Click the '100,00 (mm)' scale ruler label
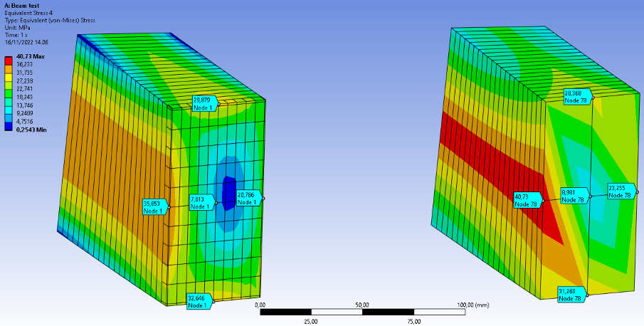The width and height of the screenshot is (644, 326). tap(473, 305)
